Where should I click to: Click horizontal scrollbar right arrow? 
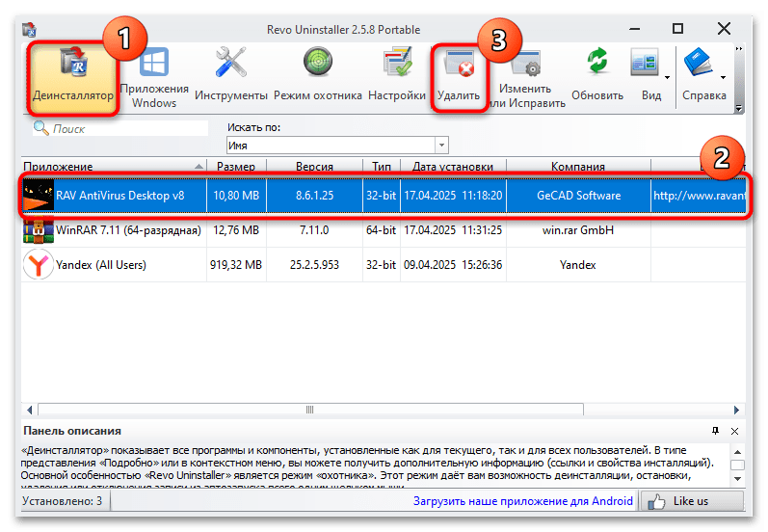(736, 410)
